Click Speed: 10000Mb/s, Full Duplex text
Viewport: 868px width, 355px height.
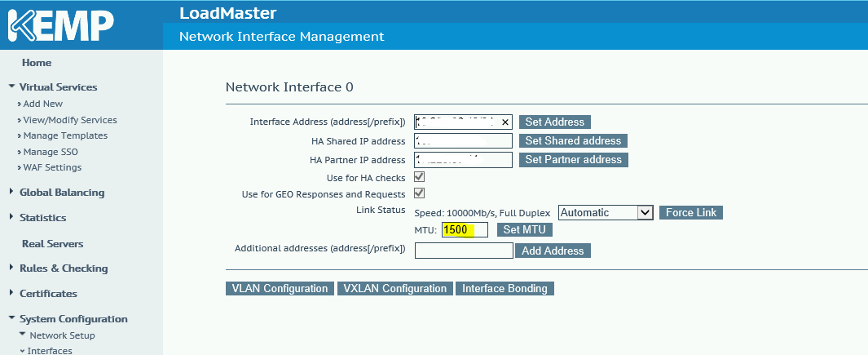pyautogui.click(x=482, y=213)
